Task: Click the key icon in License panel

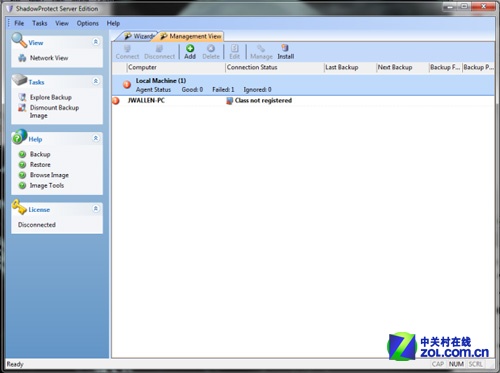Action: [x=19, y=207]
